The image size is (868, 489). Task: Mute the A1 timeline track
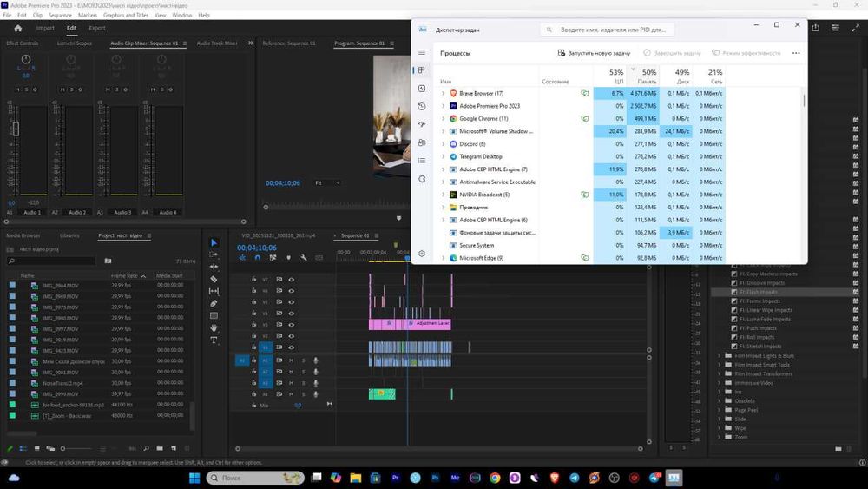(x=291, y=360)
